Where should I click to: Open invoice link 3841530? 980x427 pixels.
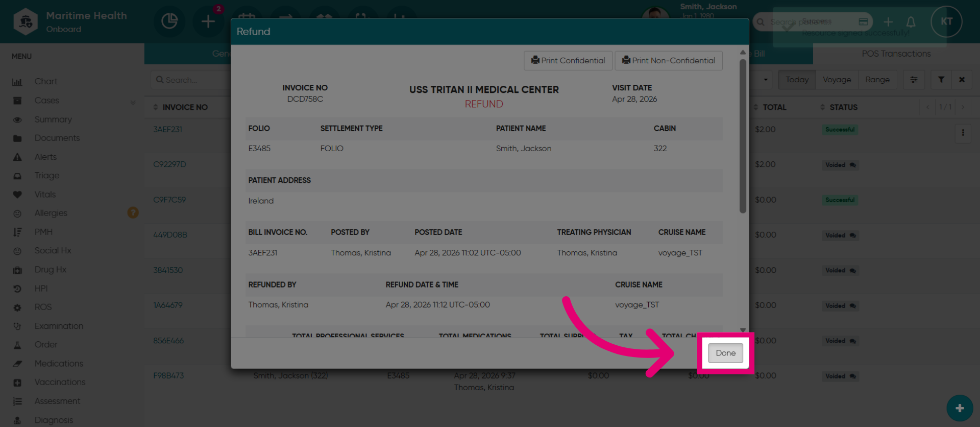[168, 270]
